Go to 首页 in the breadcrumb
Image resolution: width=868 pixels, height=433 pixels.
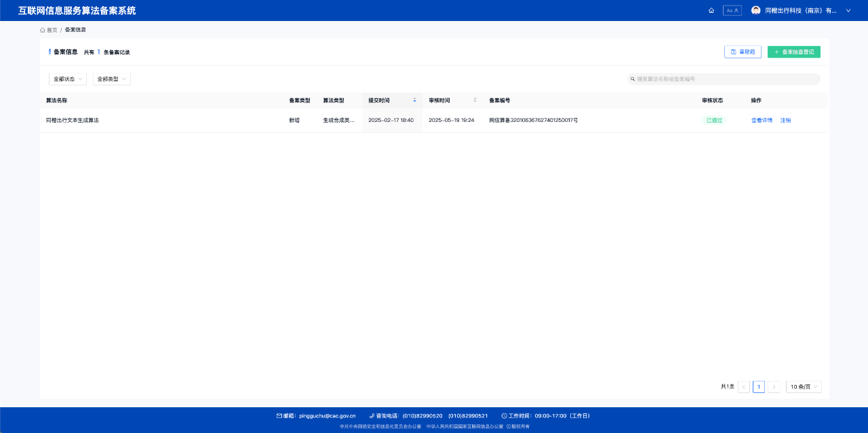pyautogui.click(x=49, y=30)
